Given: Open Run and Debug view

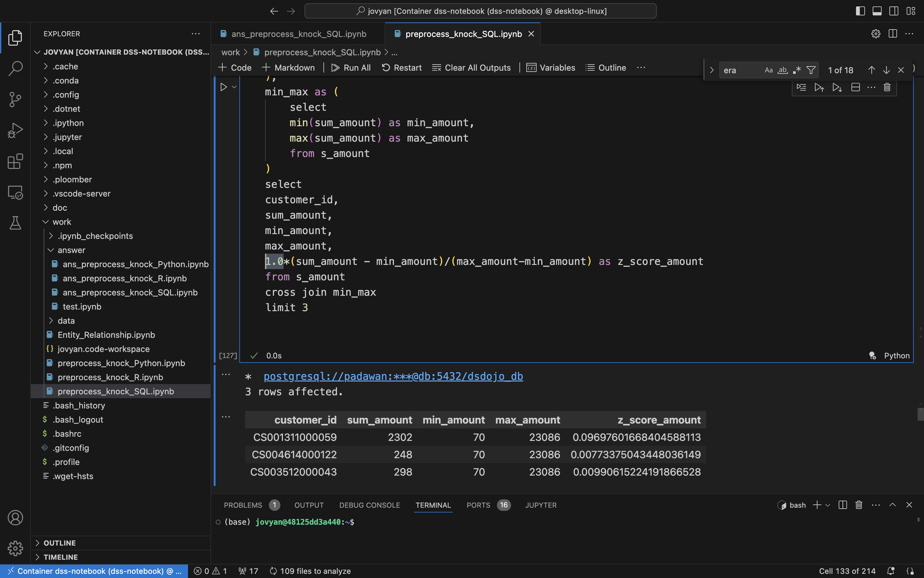Looking at the screenshot, I should pyautogui.click(x=15, y=130).
